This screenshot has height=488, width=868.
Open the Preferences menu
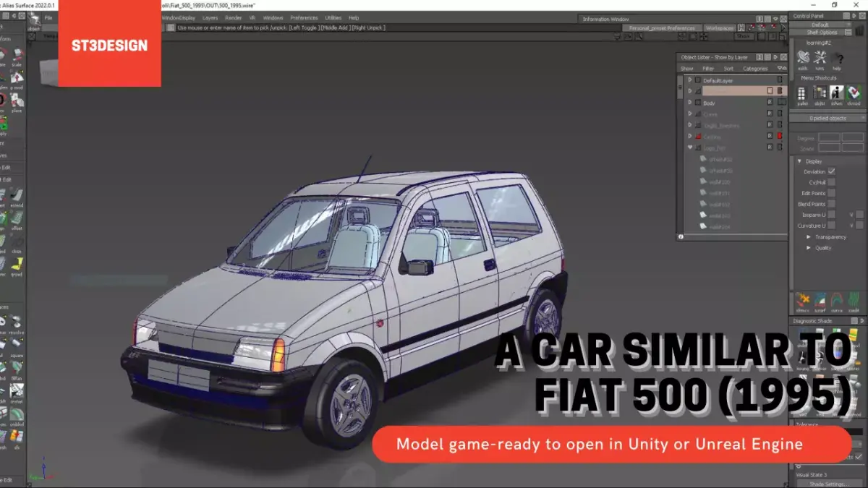pyautogui.click(x=304, y=17)
